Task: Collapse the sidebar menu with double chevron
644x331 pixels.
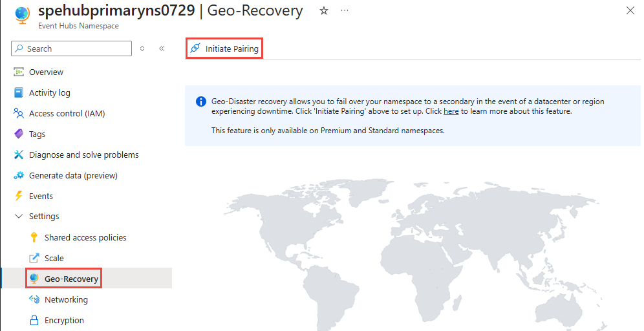Action: point(162,48)
